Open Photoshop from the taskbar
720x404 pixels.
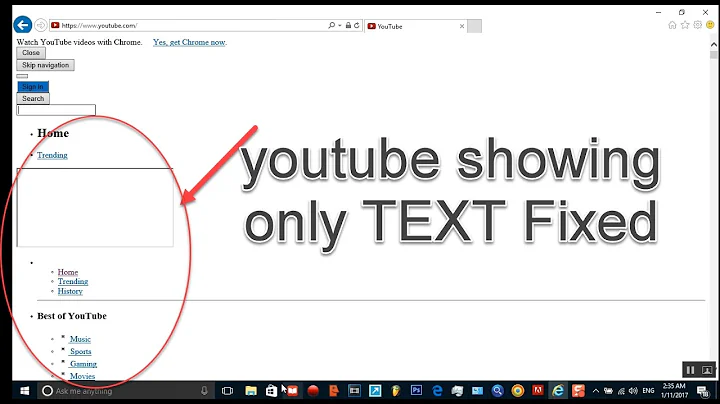coord(416,390)
